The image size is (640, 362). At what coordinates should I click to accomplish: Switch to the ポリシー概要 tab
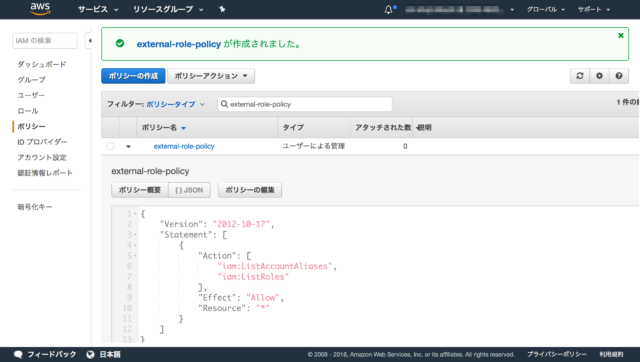pyautogui.click(x=140, y=190)
